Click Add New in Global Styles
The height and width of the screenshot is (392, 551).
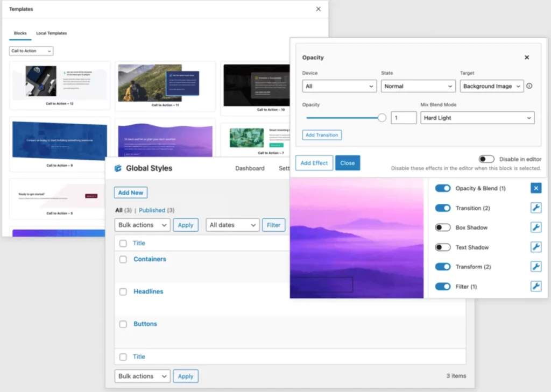(130, 192)
